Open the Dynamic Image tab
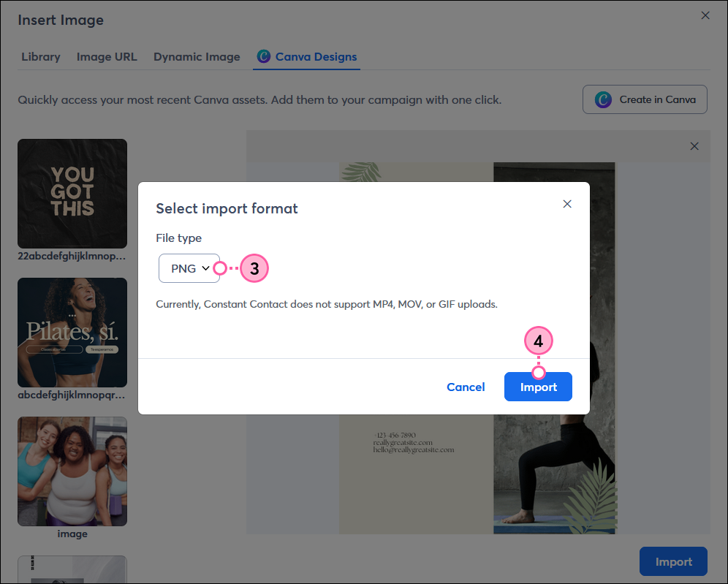The height and width of the screenshot is (584, 728). click(x=197, y=56)
